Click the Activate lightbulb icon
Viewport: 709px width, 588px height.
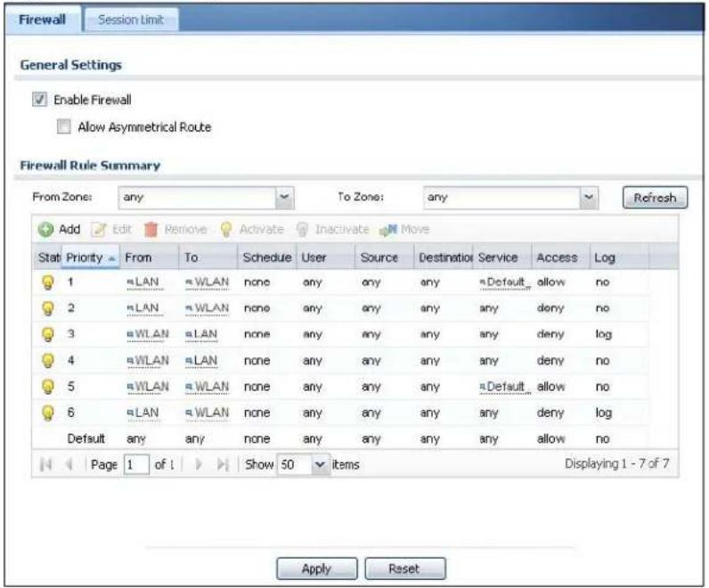click(225, 229)
